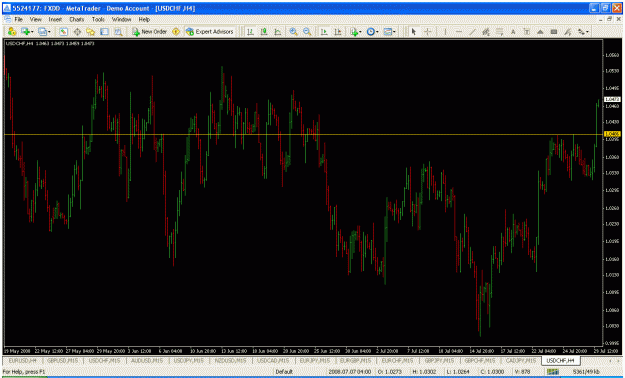Viewport: 625px width, 378px height.
Task: Select the Text 'A' drawing tool
Action: click(x=513, y=32)
